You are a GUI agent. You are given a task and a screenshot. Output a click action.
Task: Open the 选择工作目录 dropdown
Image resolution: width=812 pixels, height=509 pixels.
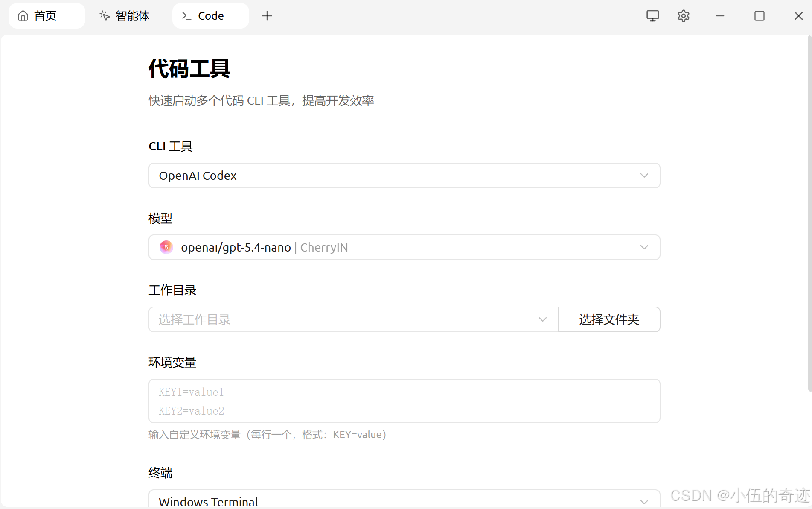coord(353,319)
